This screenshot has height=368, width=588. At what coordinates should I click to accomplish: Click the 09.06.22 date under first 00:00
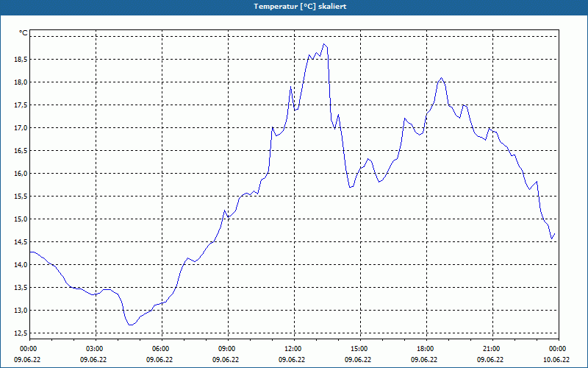[27, 360]
